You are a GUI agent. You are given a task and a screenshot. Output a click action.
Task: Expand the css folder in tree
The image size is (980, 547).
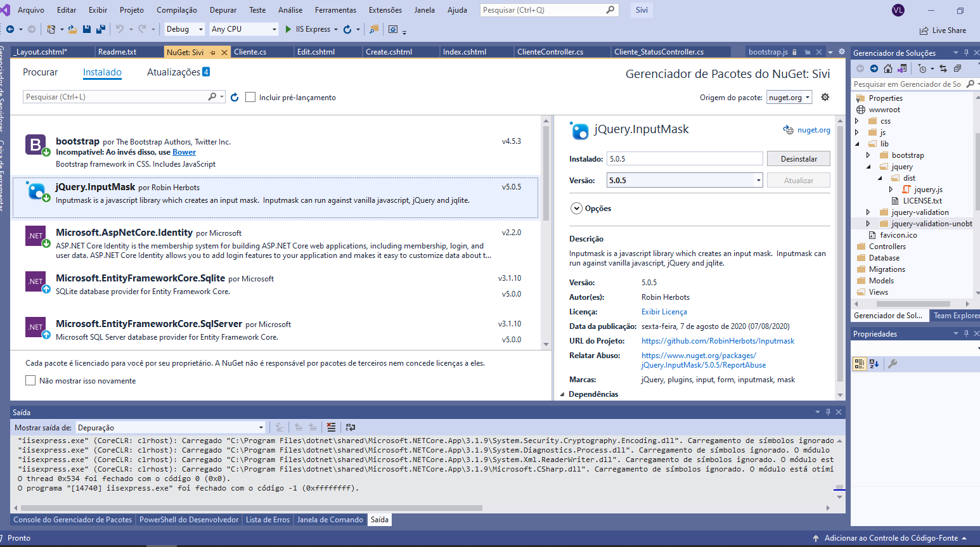pos(857,121)
